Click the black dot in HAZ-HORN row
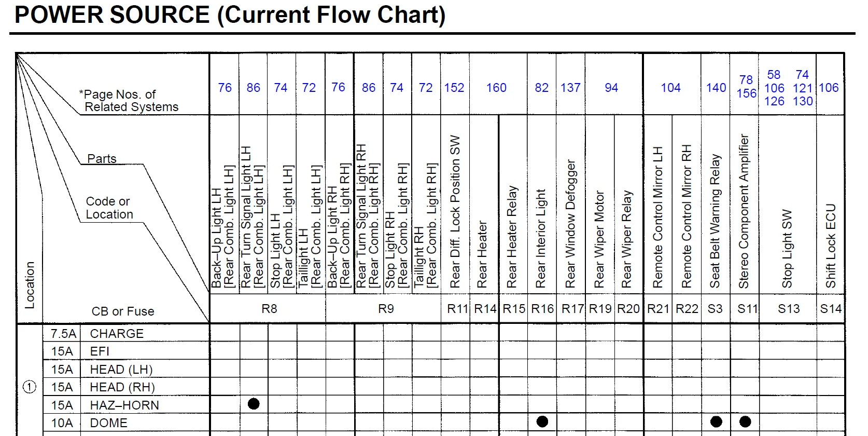 (254, 404)
